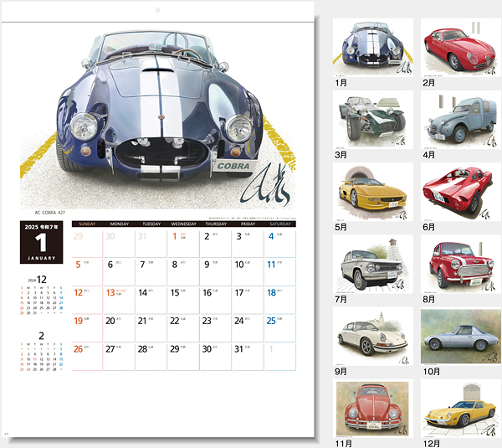View the November red Beetle thumbnail

point(373,409)
